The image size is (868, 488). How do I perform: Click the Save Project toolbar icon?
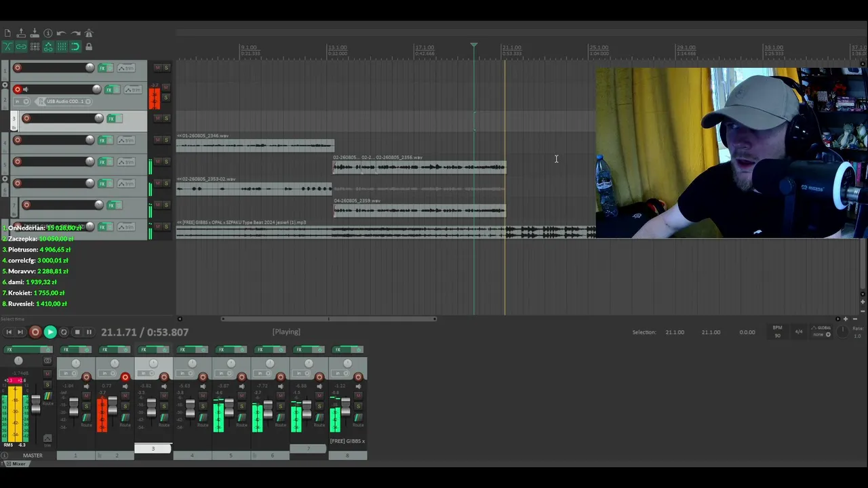(x=34, y=33)
